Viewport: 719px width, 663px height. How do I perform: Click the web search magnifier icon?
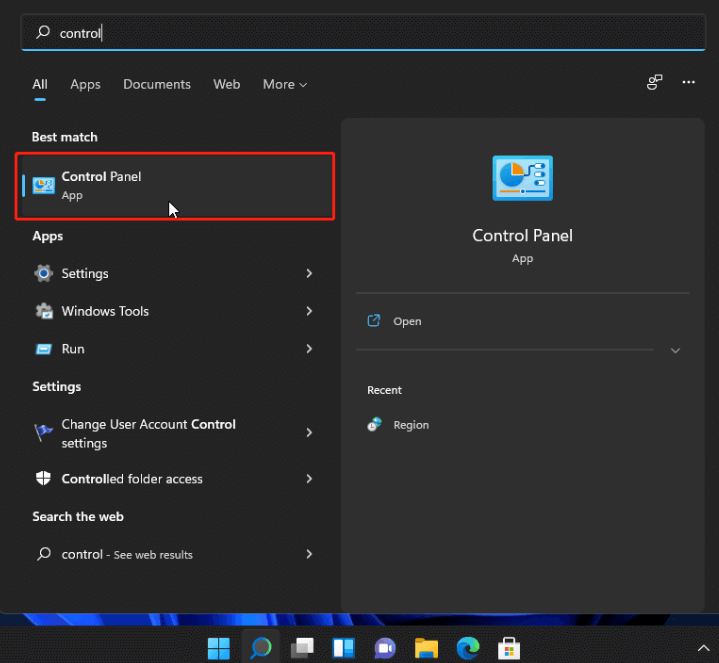tap(44, 554)
